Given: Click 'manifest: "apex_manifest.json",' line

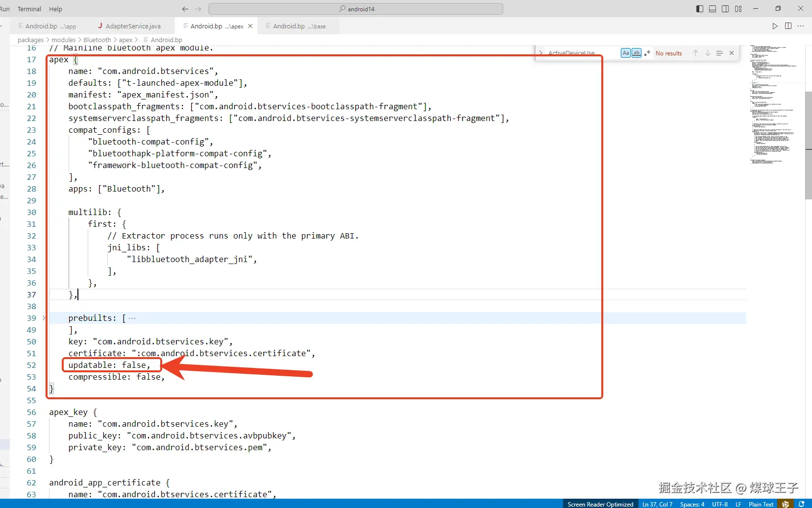Looking at the screenshot, I should 143,95.
